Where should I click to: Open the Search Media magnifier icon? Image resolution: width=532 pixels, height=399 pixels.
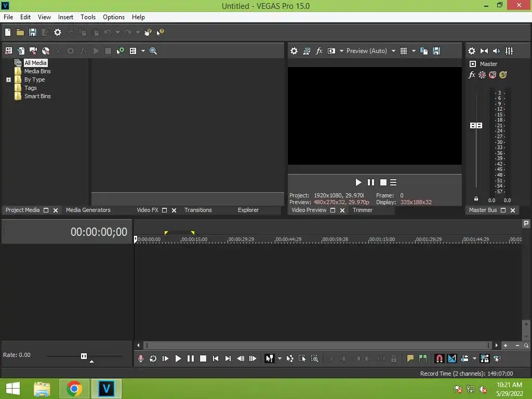(x=153, y=51)
